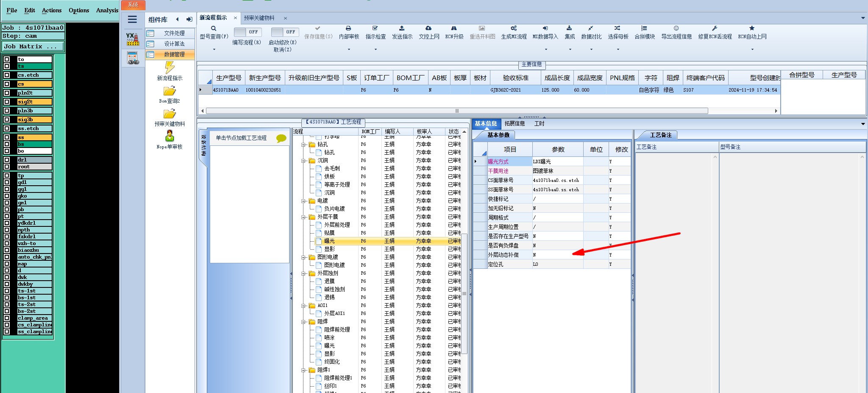Screen dimensions: 868x393
Task: Click the 文控上网 cloud upload icon
Action: 428,28
